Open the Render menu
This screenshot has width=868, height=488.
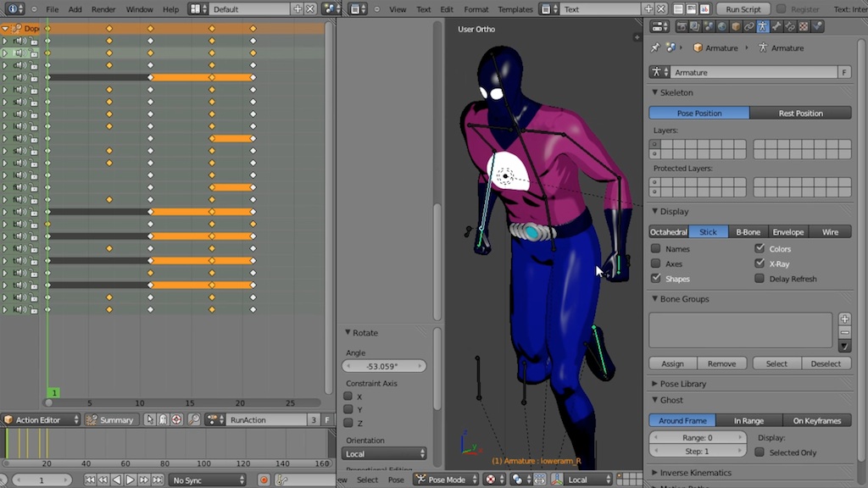[x=103, y=8]
